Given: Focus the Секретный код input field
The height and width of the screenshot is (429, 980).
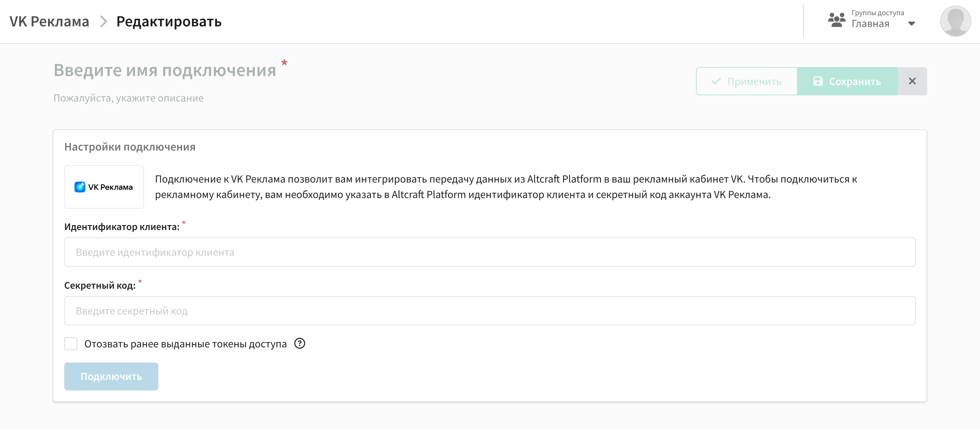Looking at the screenshot, I should [x=490, y=311].
